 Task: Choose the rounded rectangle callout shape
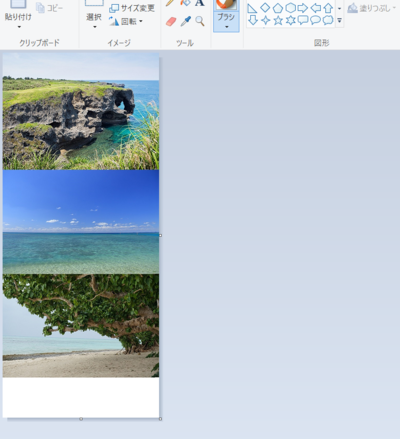303,20
